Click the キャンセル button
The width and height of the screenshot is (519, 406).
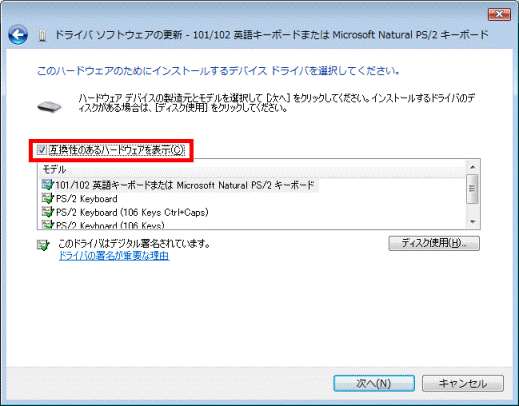[463, 383]
